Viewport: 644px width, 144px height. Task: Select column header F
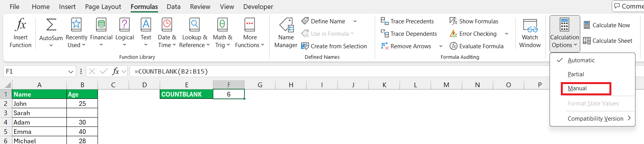(229, 85)
